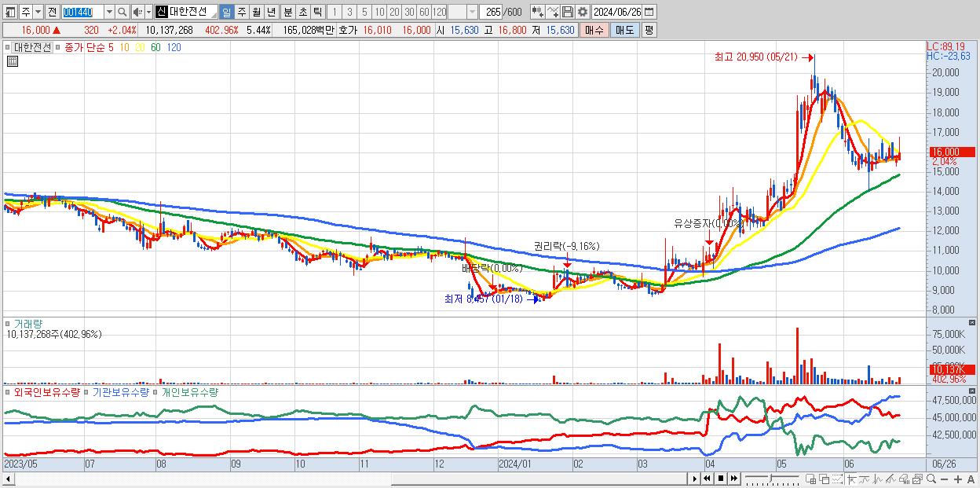
Task: Open the calendar date picker
Action: tap(649, 12)
